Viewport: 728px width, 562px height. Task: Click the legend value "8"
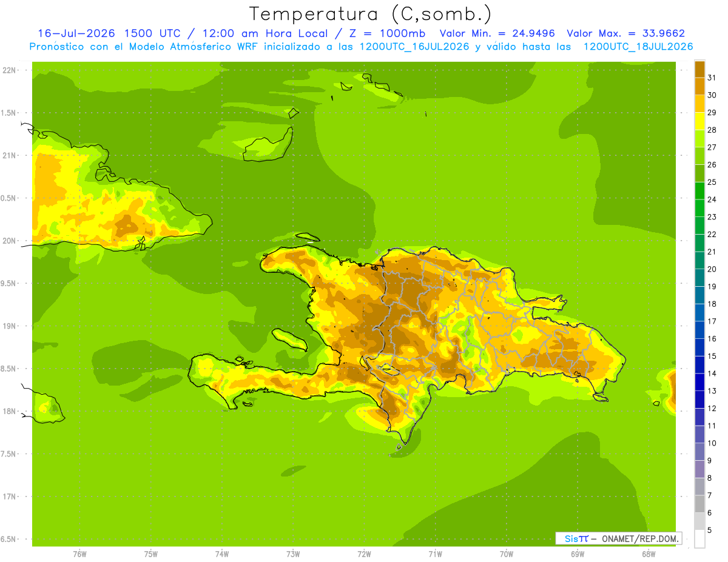pos(709,478)
